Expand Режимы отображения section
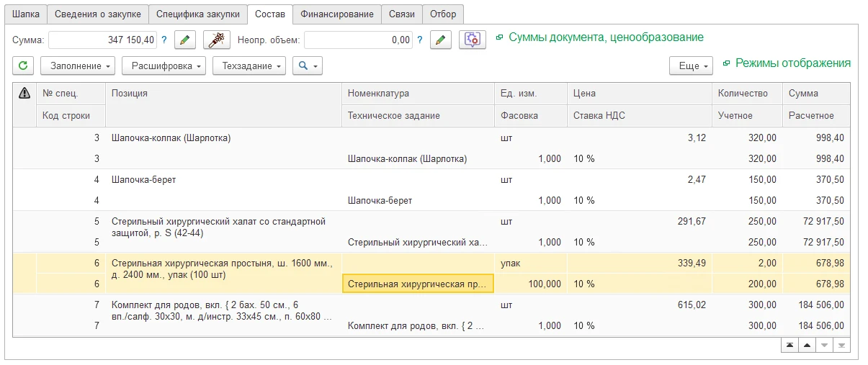 pyautogui.click(x=787, y=63)
